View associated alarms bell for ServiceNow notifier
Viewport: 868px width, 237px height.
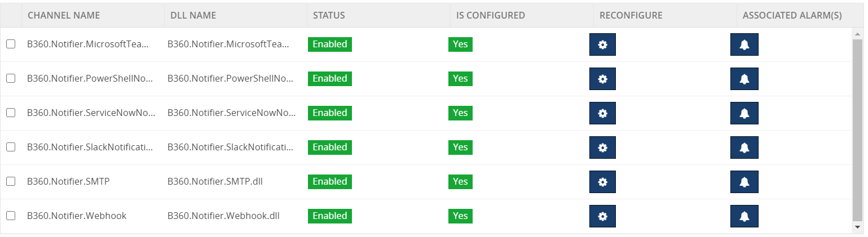[x=744, y=113]
